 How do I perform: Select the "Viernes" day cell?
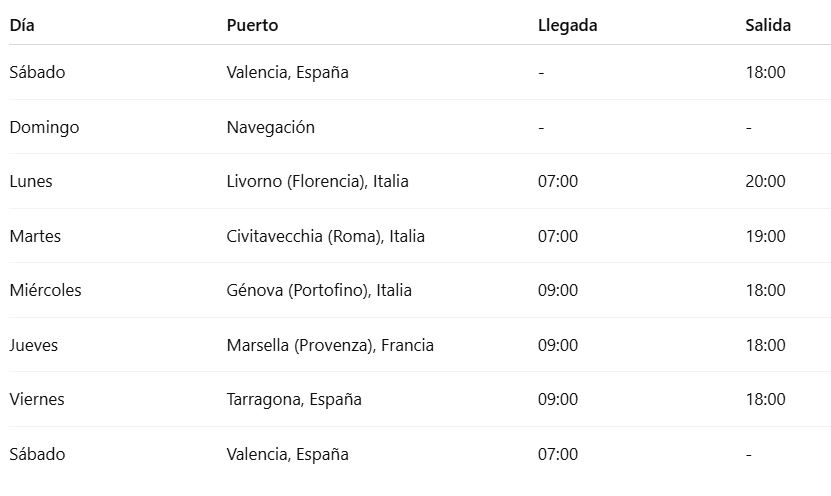[37, 399]
